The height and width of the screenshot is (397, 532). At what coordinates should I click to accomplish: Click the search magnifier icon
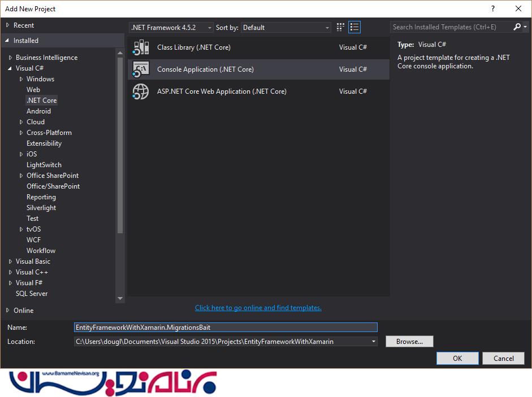coord(517,27)
